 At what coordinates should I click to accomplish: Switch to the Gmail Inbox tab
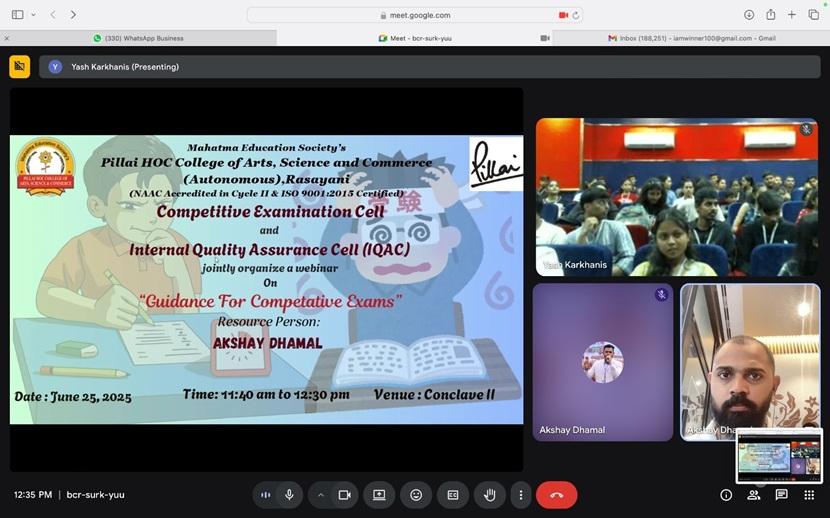691,38
